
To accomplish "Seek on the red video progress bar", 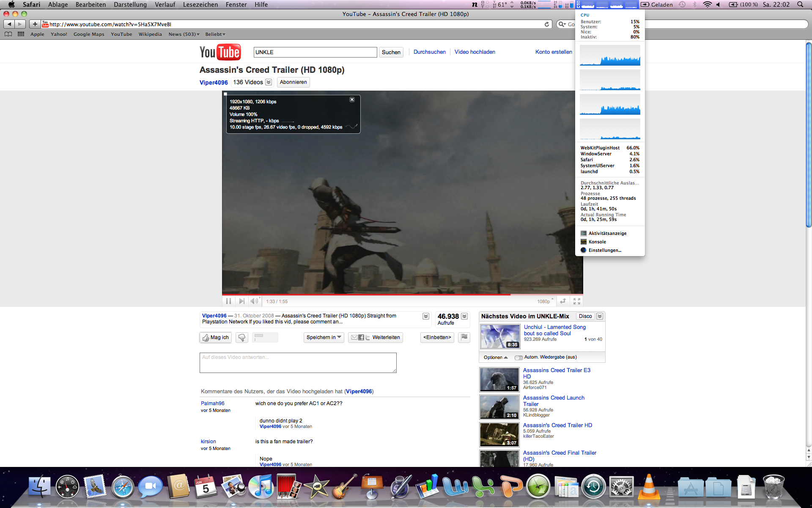I will (402, 294).
